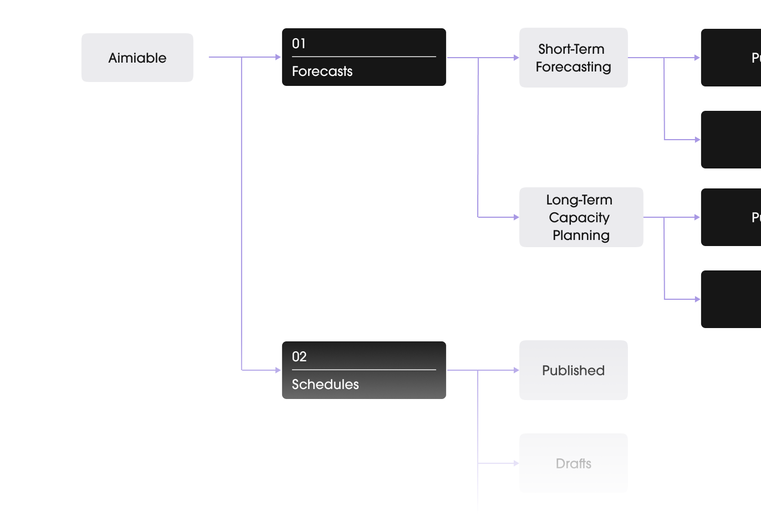Open the Long-Term Capacity Planning node
This screenshot has width=761, height=532.
[580, 217]
